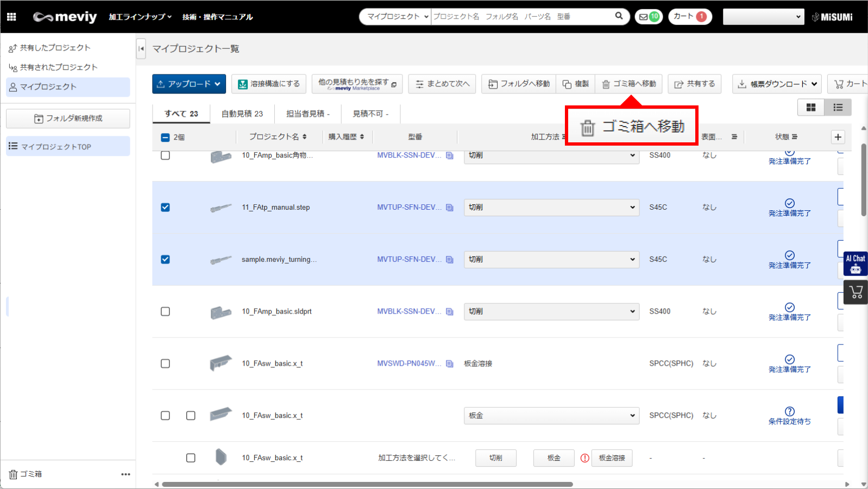Uncheck the 11_FAtp_manual.step row checkbox
868x489 pixels.
pos(166,208)
